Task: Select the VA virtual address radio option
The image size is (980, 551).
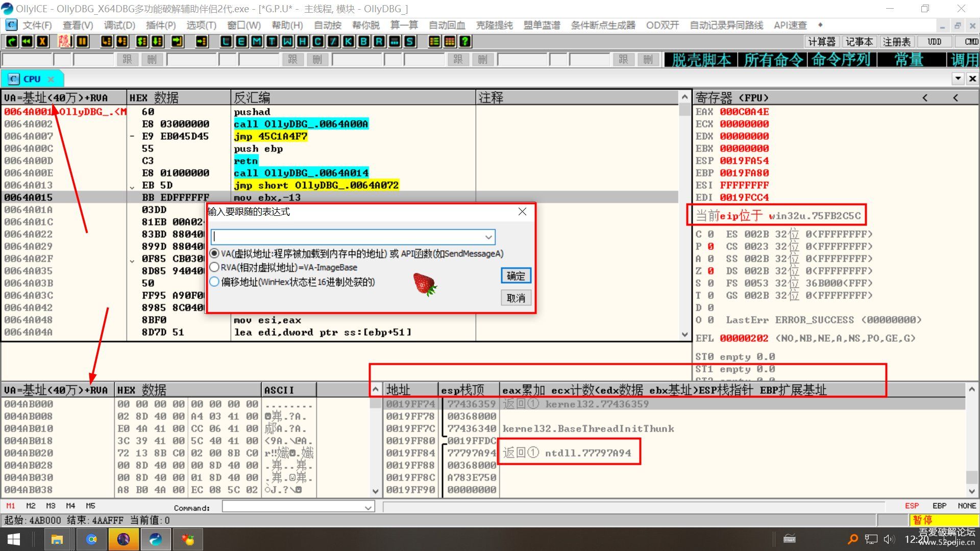Action: [214, 254]
